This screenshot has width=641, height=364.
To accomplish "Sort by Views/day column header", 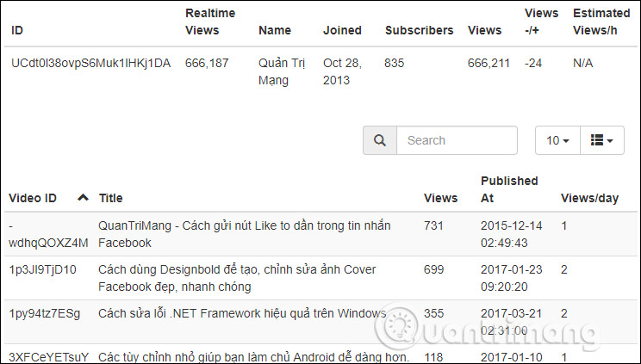I will point(589,198).
